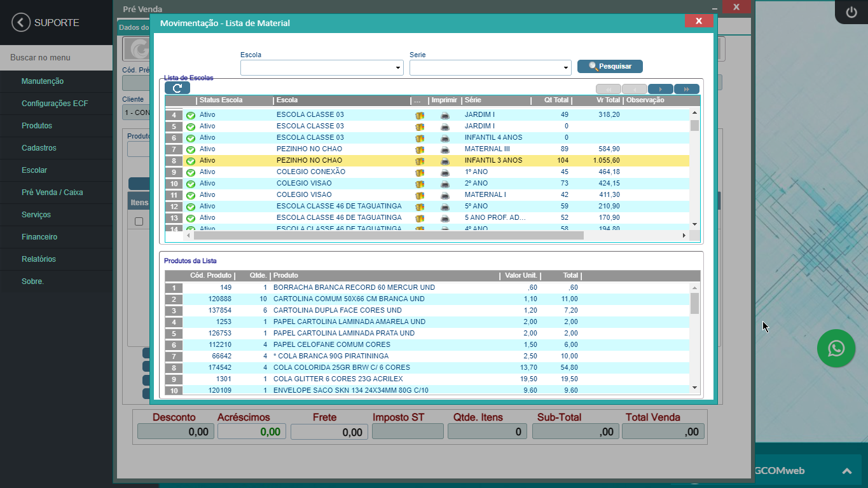The width and height of the screenshot is (868, 488).
Task: Focus the Buscar no menu field
Action: click(56, 58)
